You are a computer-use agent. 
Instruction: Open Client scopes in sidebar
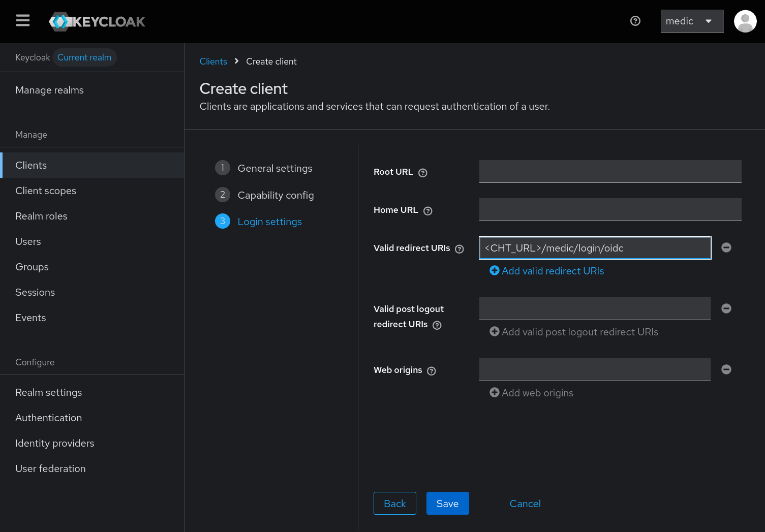[92, 191]
